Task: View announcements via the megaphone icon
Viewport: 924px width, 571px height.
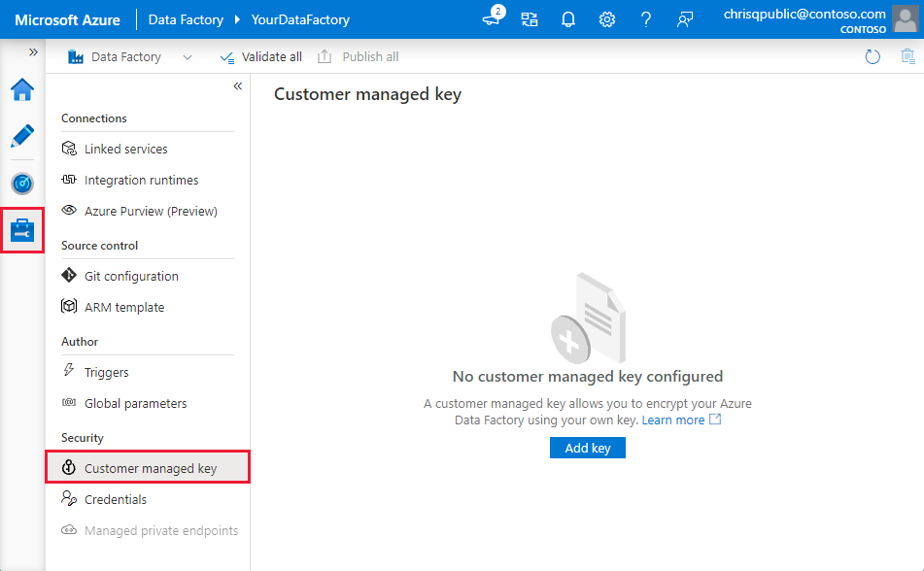Action: coord(492,19)
